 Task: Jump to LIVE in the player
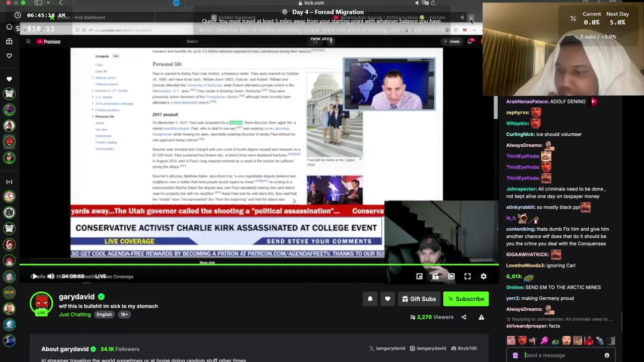point(101,276)
